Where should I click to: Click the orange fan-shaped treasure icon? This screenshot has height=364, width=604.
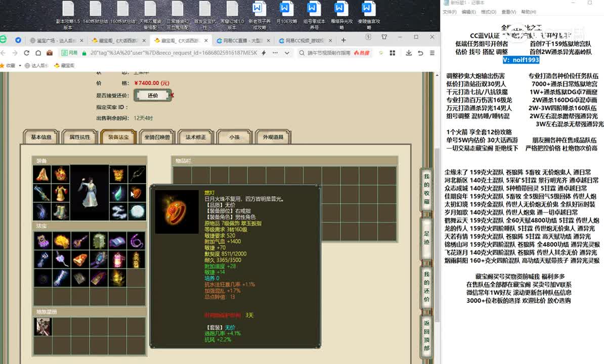[80, 259]
